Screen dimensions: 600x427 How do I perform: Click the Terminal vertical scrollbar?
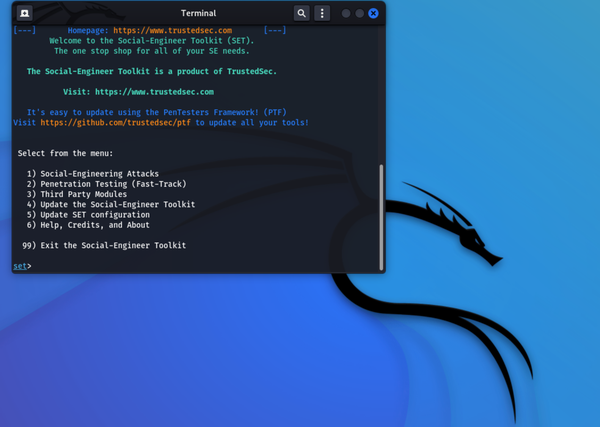pyautogui.click(x=381, y=217)
